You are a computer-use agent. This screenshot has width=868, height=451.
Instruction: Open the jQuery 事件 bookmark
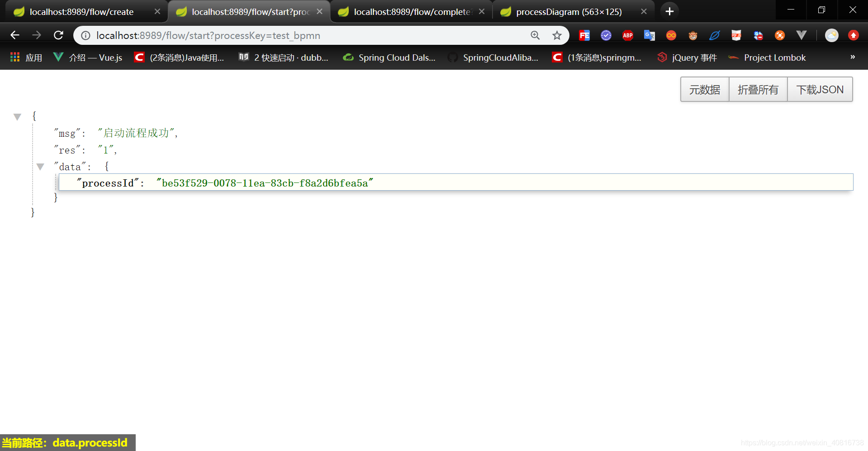(688, 58)
